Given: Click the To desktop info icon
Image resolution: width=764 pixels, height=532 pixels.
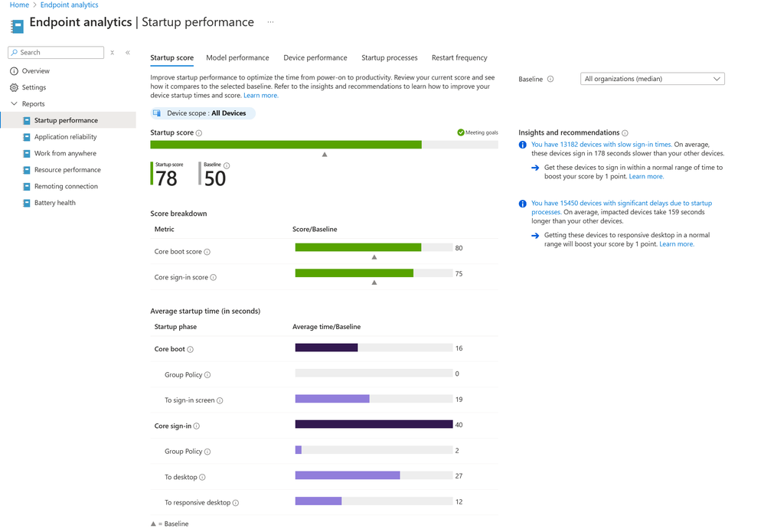Looking at the screenshot, I should pos(203,478).
